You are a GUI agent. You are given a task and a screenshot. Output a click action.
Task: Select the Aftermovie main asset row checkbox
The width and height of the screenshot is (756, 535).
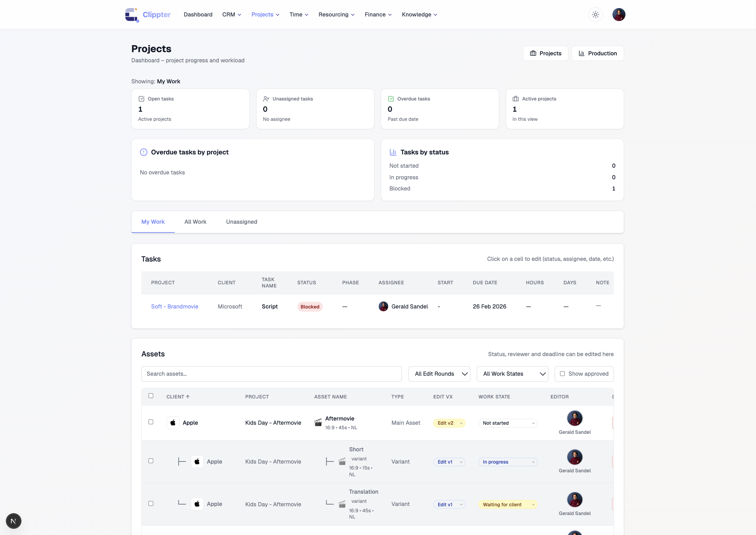click(151, 422)
